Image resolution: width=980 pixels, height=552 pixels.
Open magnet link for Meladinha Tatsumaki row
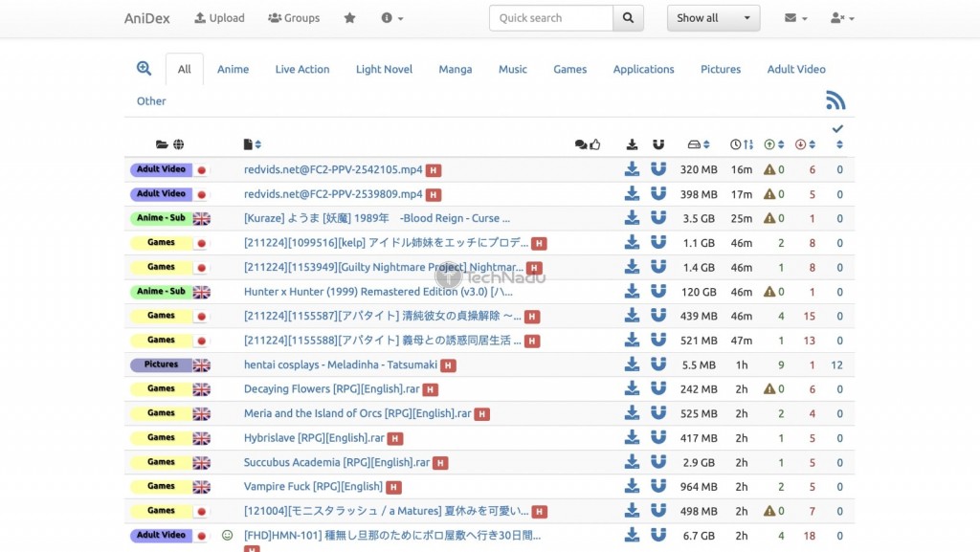[x=658, y=364]
